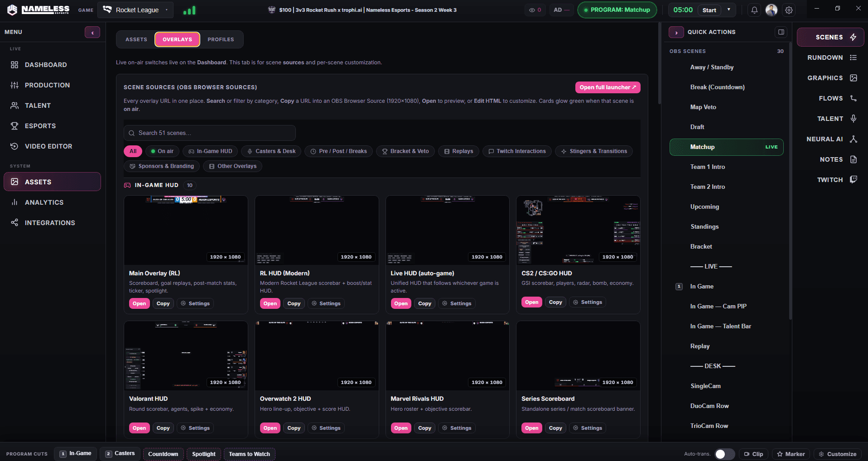The height and width of the screenshot is (461, 868).
Task: Open the Main Overlay (RL) scene
Action: click(139, 303)
